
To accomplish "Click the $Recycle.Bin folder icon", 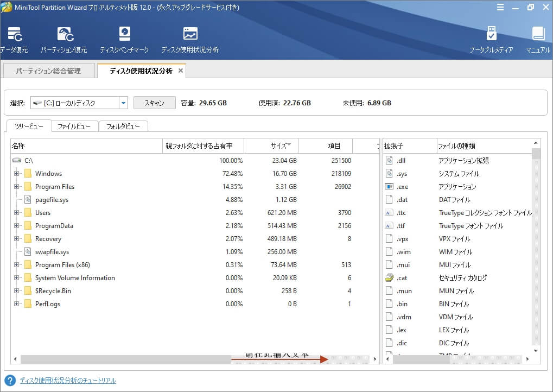I will [28, 290].
